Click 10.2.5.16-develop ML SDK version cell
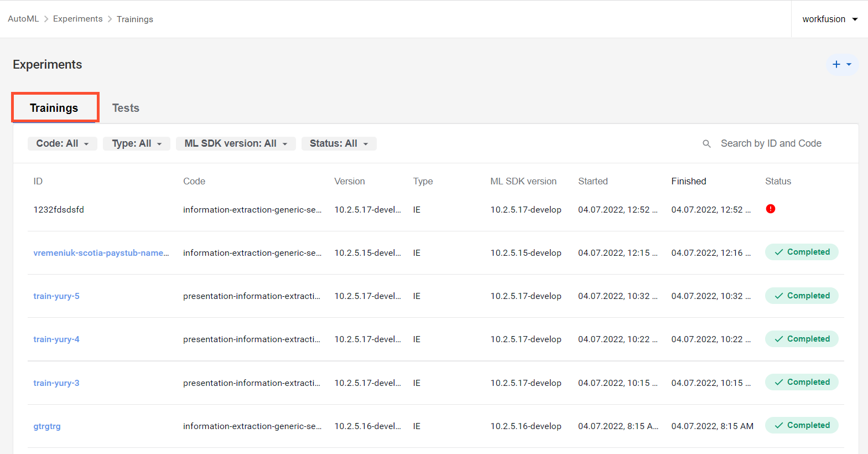The image size is (868, 454). [526, 426]
